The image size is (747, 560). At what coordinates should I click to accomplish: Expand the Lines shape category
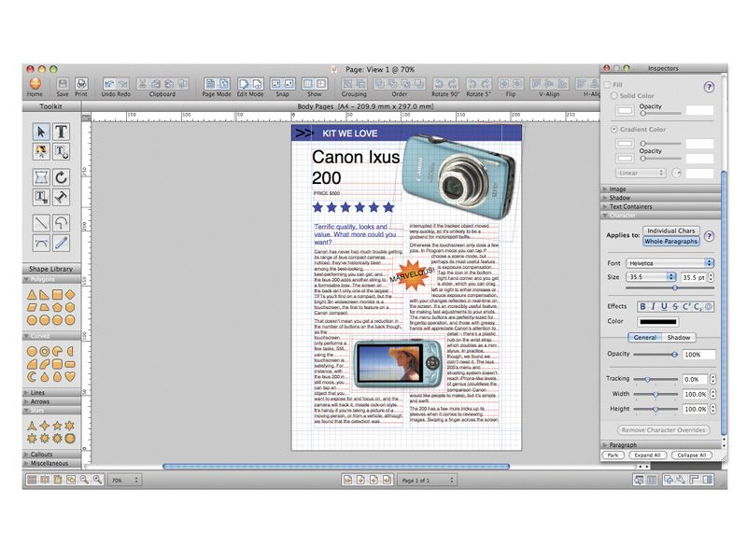point(51,393)
